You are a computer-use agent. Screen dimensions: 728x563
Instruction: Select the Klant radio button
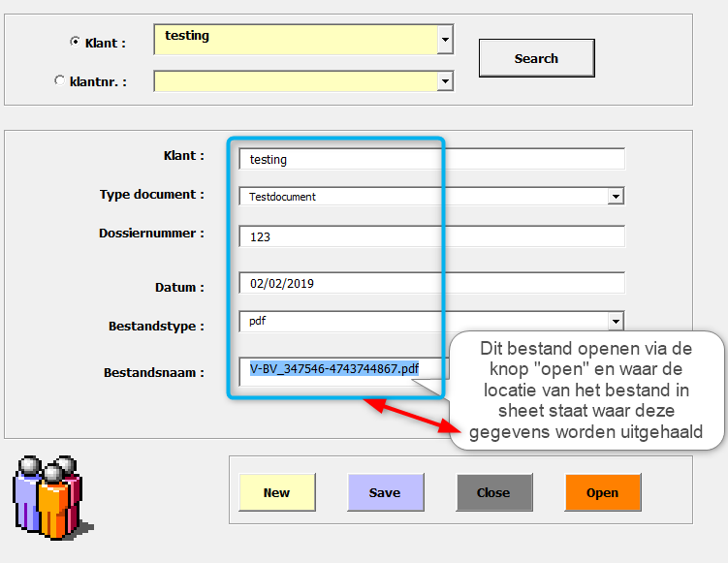(x=75, y=42)
